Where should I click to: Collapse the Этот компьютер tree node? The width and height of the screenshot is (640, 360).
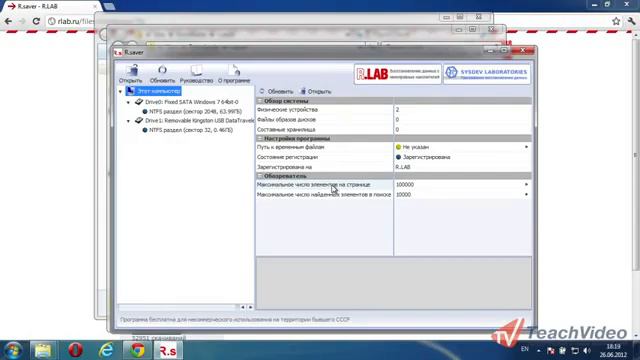(120, 91)
